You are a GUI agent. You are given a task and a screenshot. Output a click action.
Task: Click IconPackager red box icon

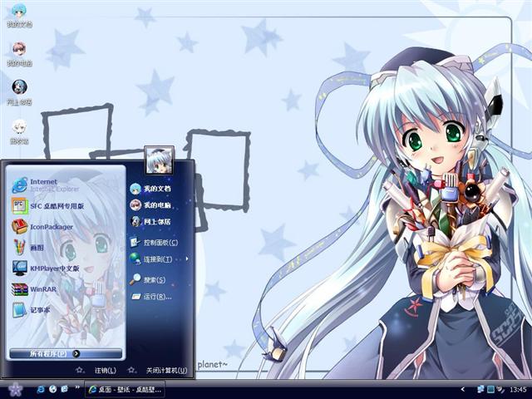(x=19, y=227)
